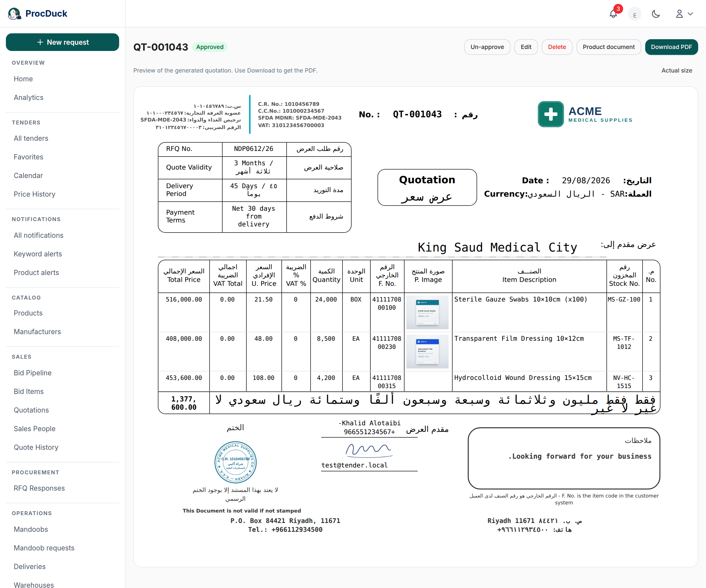This screenshot has height=588, width=706.
Task: Open the tenders Calendar
Action: point(28,176)
